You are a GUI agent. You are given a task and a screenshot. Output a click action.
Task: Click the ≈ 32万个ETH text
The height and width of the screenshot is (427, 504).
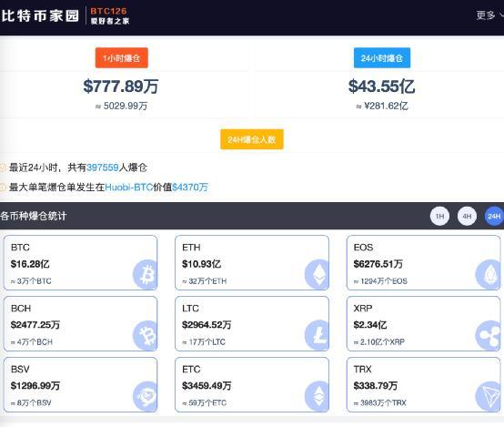[205, 281]
